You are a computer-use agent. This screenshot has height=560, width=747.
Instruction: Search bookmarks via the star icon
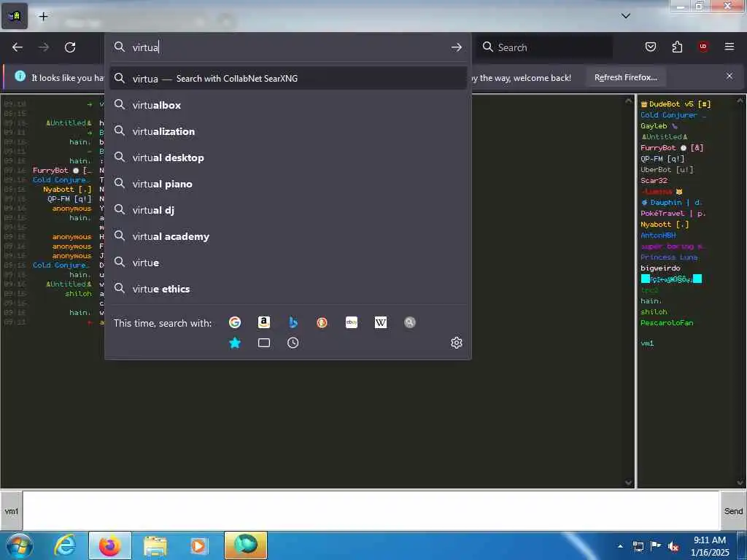[x=235, y=343]
